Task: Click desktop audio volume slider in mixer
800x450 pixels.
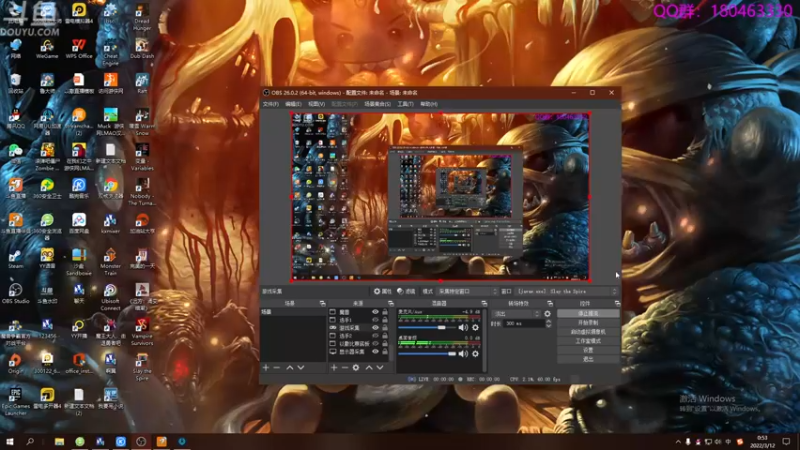Action: coord(427,354)
